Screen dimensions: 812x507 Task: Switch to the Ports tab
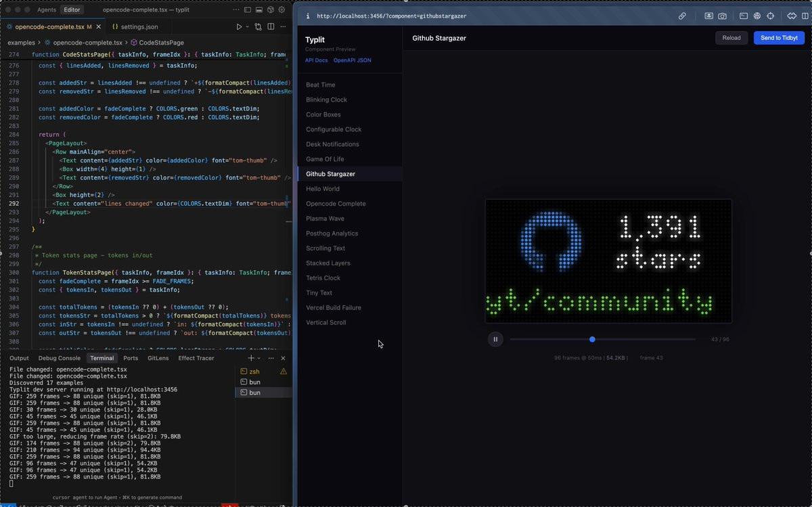(x=131, y=358)
